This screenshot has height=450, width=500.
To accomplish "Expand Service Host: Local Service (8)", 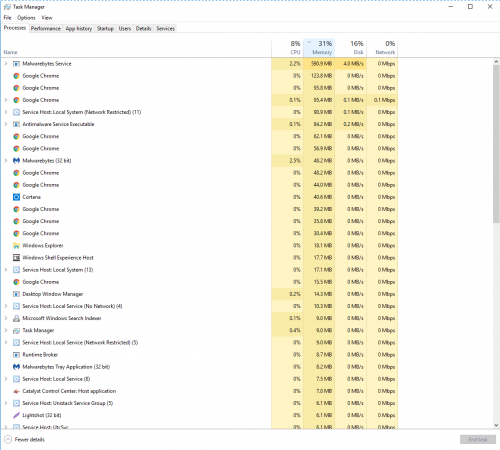I will pyautogui.click(x=6, y=379).
